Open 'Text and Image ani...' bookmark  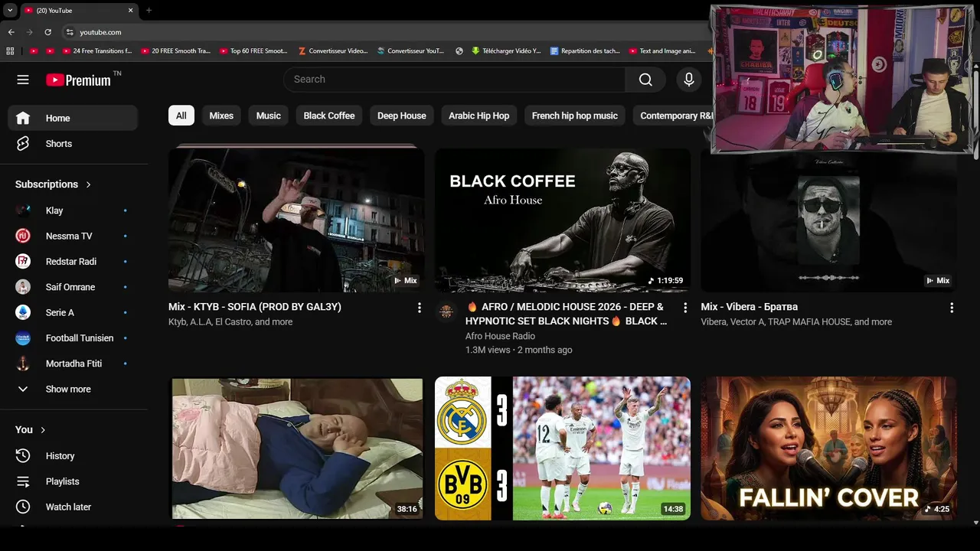[663, 51]
